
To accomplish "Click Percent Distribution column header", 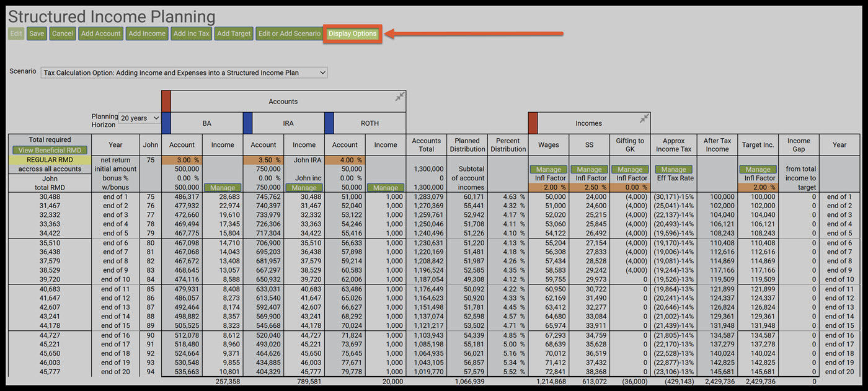I will coord(508,145).
